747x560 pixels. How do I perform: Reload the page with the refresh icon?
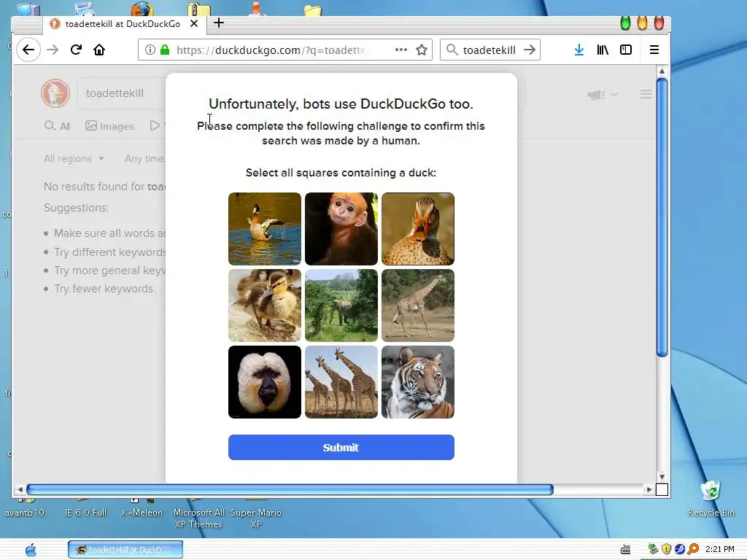tap(76, 50)
